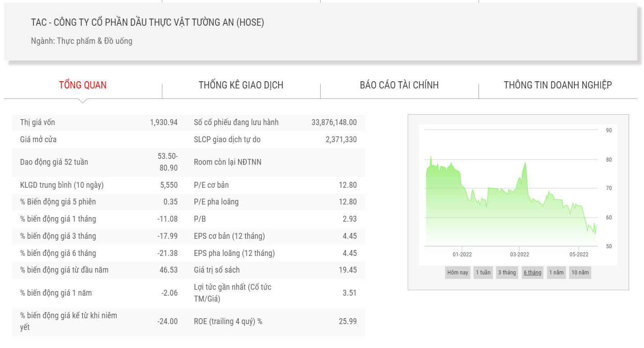Click the Ngành: Thực phẩm & Đồ uống text

(x=82, y=41)
